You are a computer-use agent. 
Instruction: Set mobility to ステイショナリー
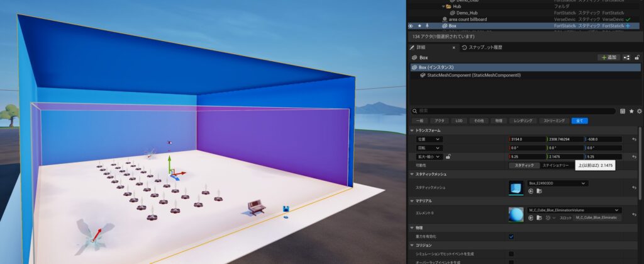(555, 165)
